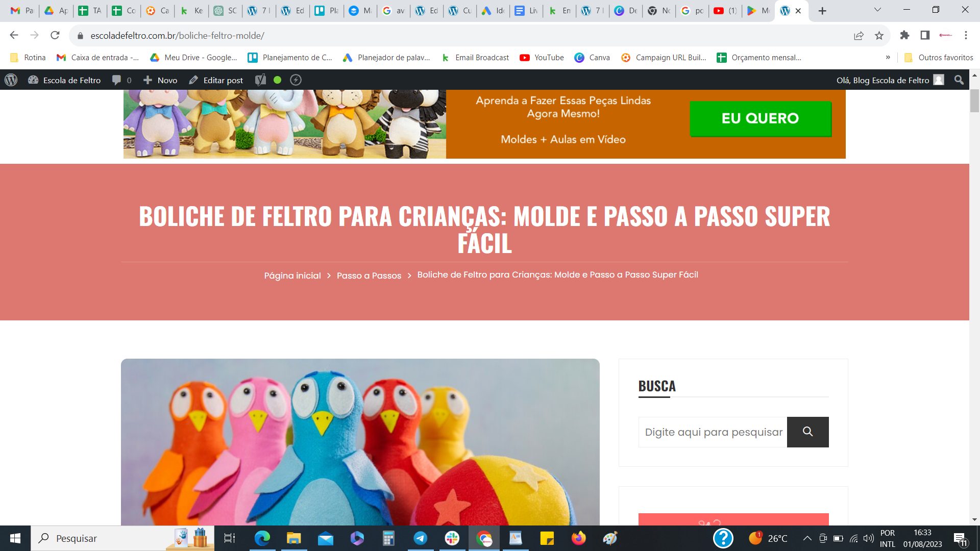Open Chrome three-dot menu
This screenshot has height=551, width=980.
966,35
